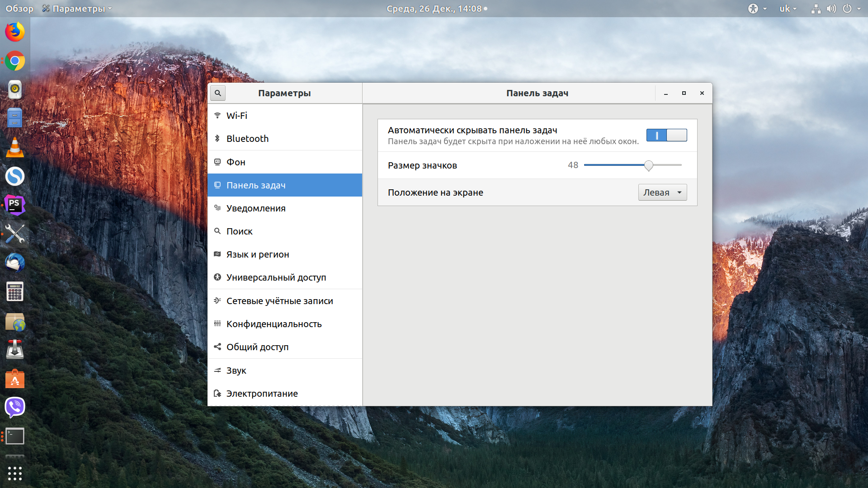The height and width of the screenshot is (488, 868).
Task: Open system power menu icon
Action: pyautogui.click(x=847, y=9)
